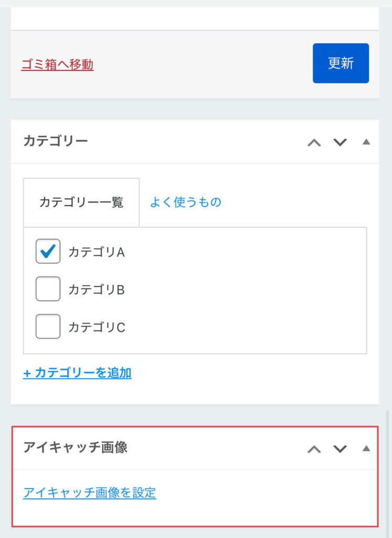Check the カテゴリB checkbox
Image resolution: width=392 pixels, height=538 pixels.
[48, 289]
